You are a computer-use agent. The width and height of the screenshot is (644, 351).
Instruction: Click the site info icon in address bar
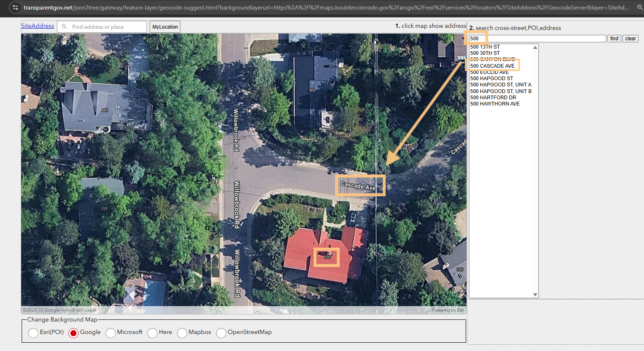click(15, 7)
